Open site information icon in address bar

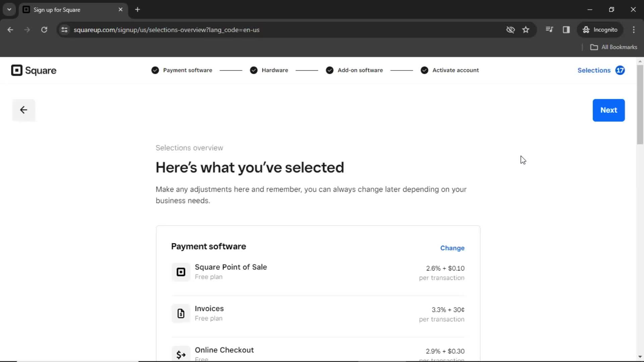pyautogui.click(x=64, y=30)
